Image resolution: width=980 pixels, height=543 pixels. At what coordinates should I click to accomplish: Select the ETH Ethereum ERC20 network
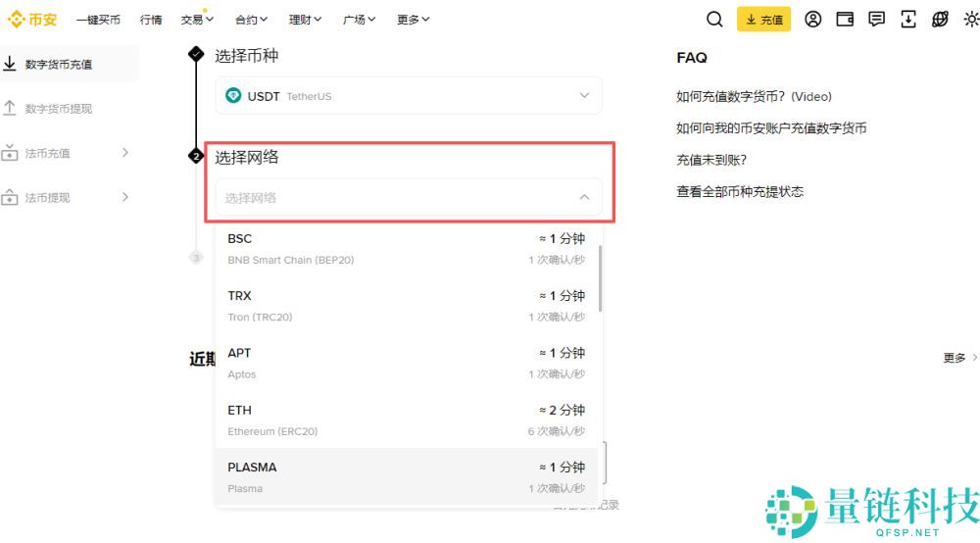[x=407, y=420]
